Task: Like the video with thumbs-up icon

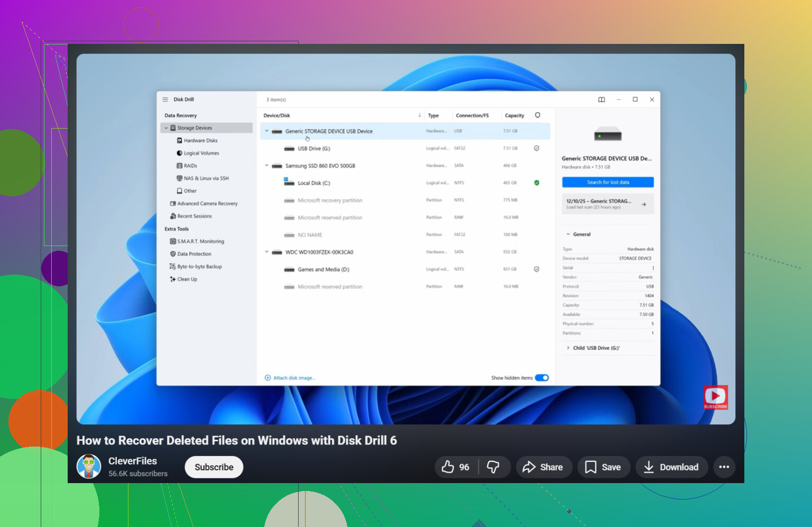Action: (448, 467)
